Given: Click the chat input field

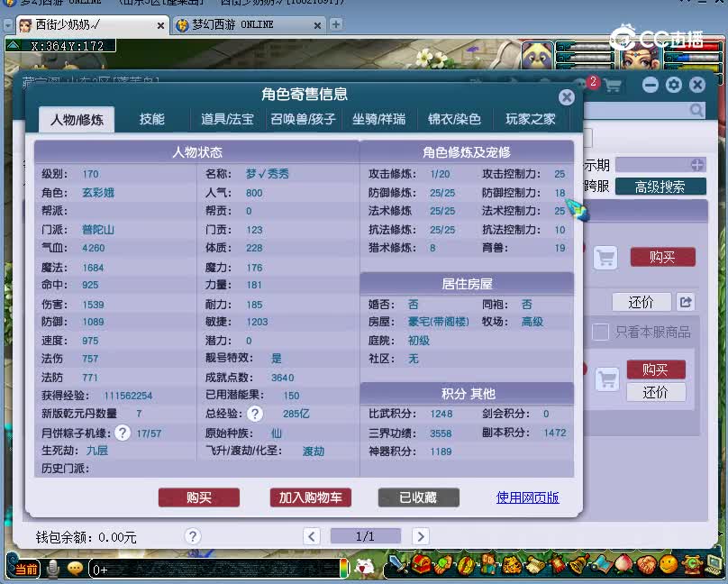Looking at the screenshot, I should 214,570.
